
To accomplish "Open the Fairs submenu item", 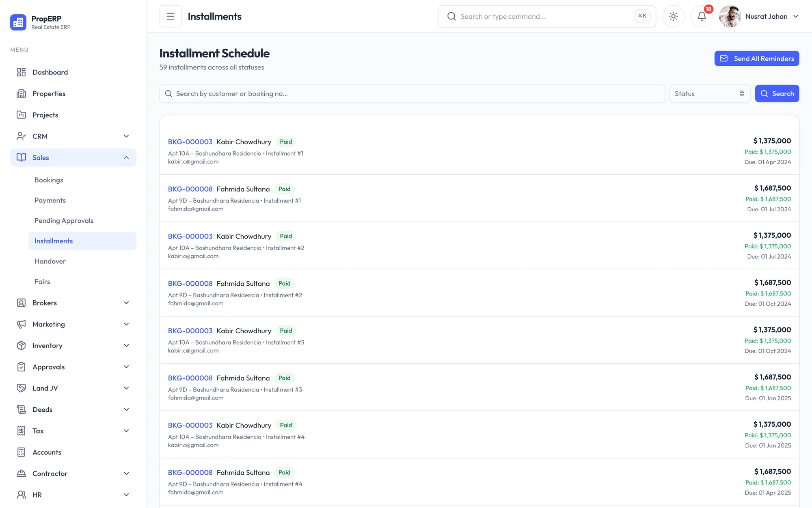I will pos(82,282).
